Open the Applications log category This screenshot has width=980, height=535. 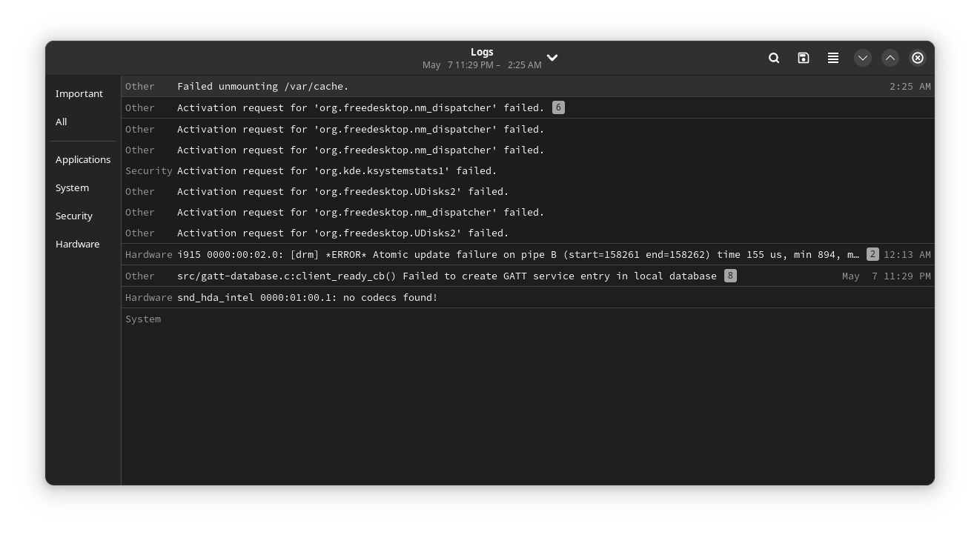[83, 159]
